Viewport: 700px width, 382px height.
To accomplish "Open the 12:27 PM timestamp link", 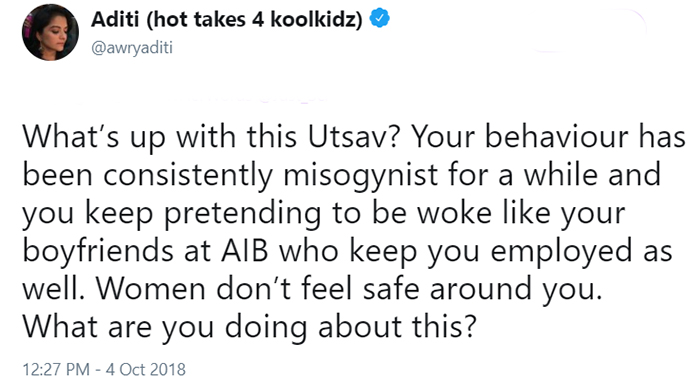I will (x=56, y=369).
